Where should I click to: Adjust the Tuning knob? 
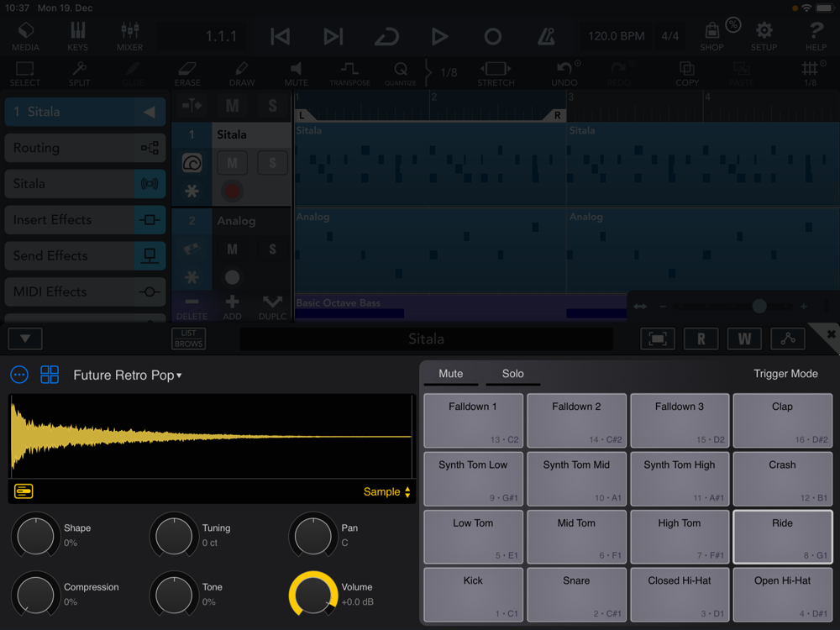pyautogui.click(x=174, y=536)
